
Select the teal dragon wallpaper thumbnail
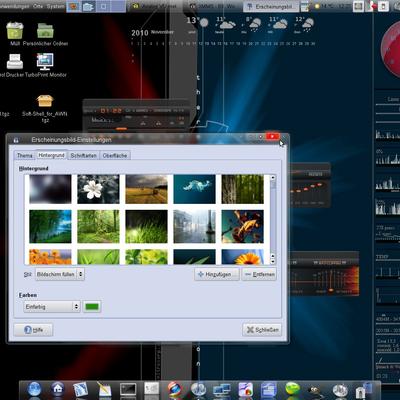pos(194,189)
